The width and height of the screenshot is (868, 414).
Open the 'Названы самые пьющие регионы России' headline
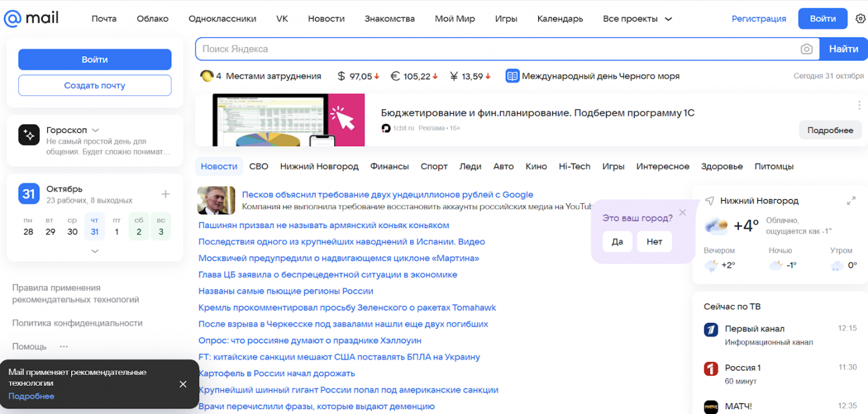click(286, 291)
